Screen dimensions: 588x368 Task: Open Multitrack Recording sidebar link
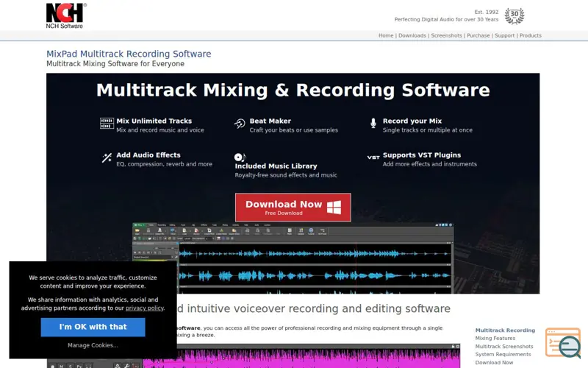point(505,330)
